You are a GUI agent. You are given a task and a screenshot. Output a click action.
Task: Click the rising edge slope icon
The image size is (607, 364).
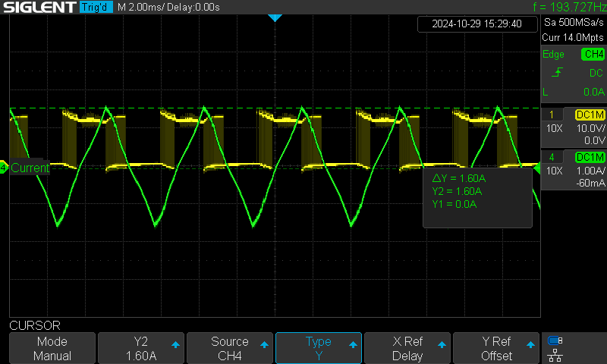[557, 72]
